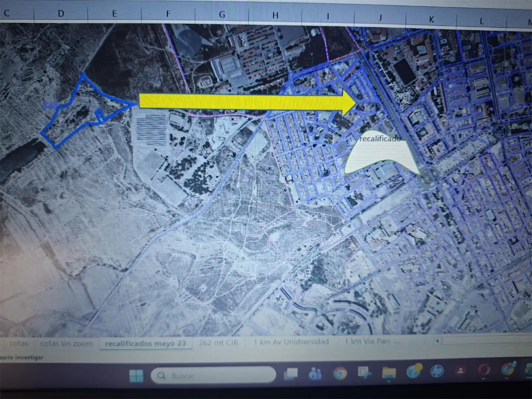Select column F header
532x399 pixels.
(x=168, y=14)
